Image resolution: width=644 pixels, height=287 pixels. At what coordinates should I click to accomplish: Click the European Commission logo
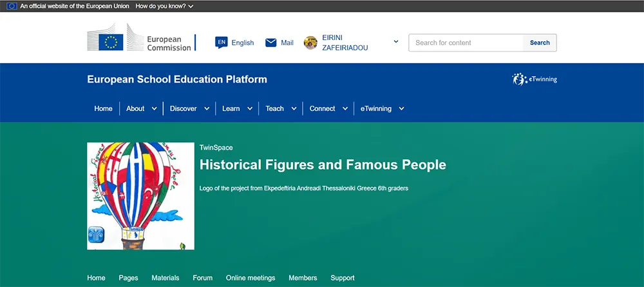(x=141, y=37)
